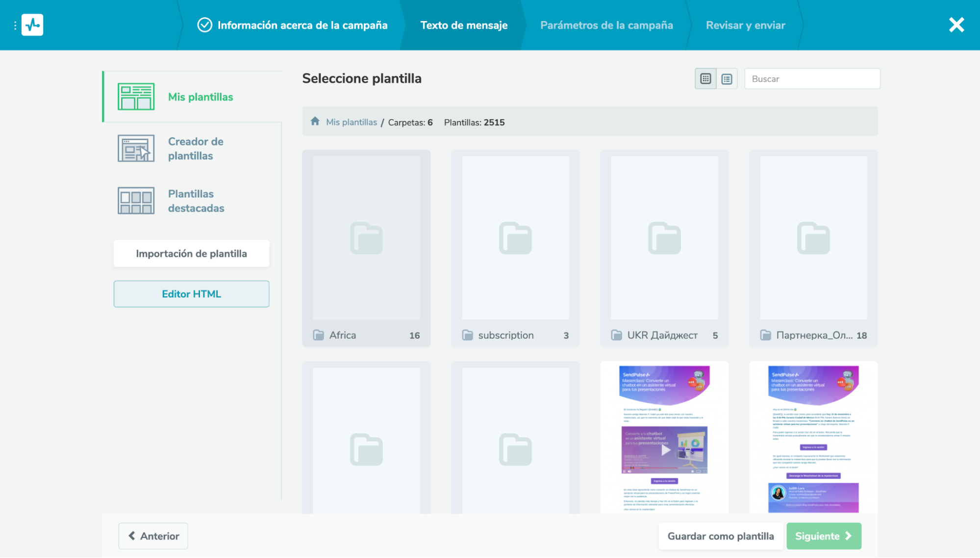Go to Información acerca de la campaña step
This screenshot has height=558, width=980.
[x=293, y=25]
